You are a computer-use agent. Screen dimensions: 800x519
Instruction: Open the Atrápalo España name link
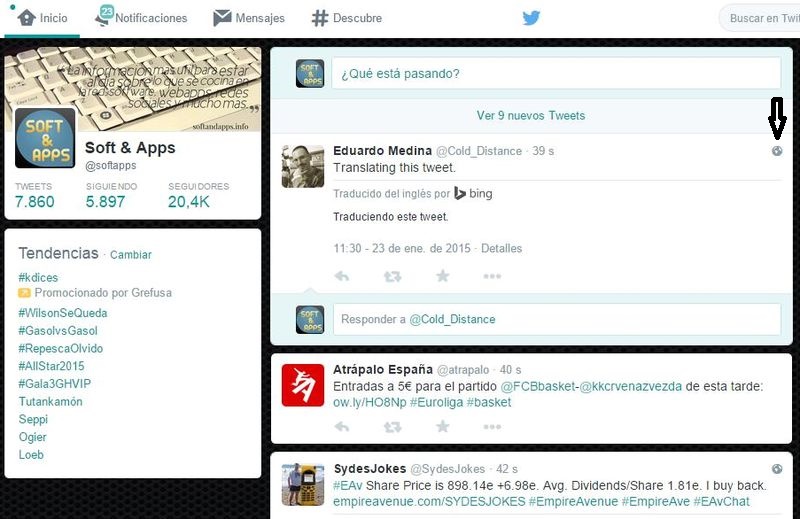point(383,369)
